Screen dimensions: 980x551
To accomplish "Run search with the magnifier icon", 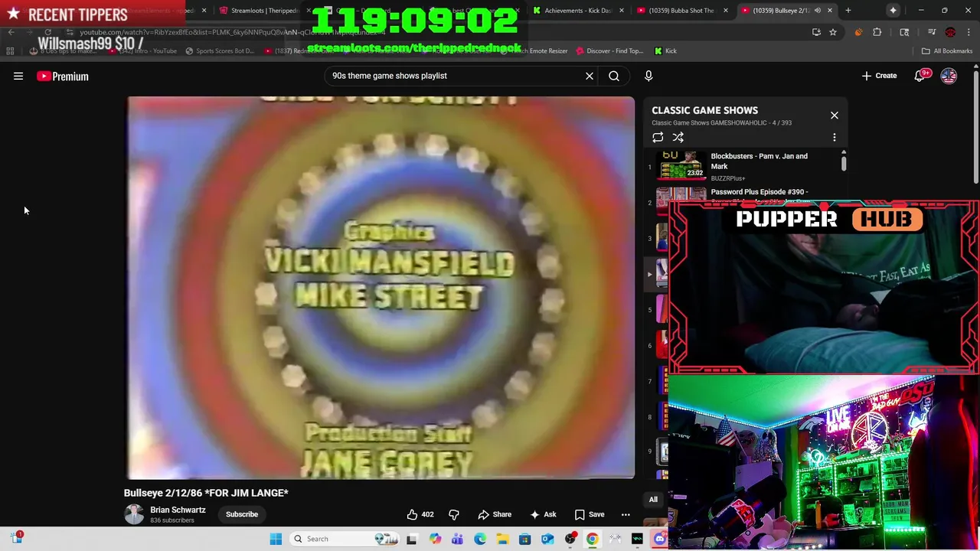I will [x=614, y=76].
